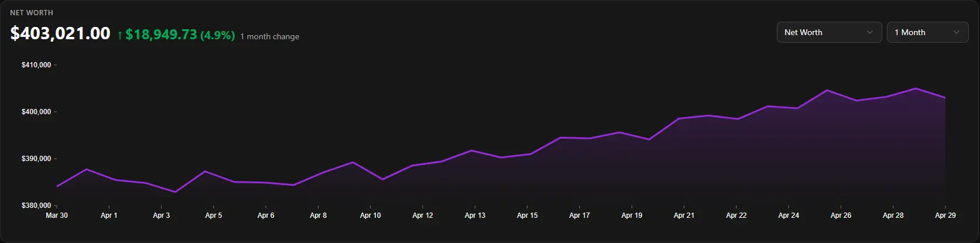
Task: Click the Apr 28 x-axis label
Action: coord(893,215)
